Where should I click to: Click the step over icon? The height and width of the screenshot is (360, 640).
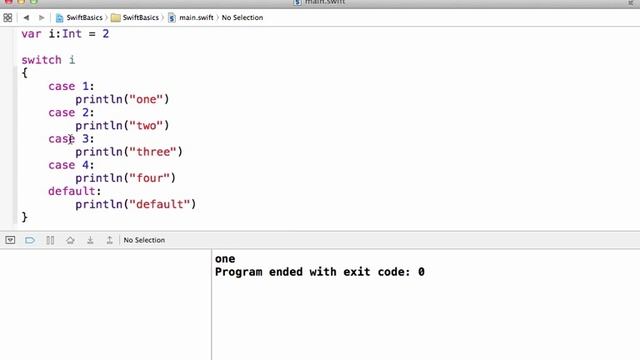pos(70,240)
